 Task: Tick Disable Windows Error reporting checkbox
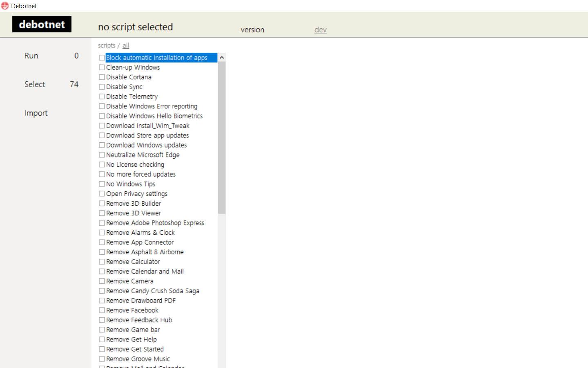click(102, 106)
